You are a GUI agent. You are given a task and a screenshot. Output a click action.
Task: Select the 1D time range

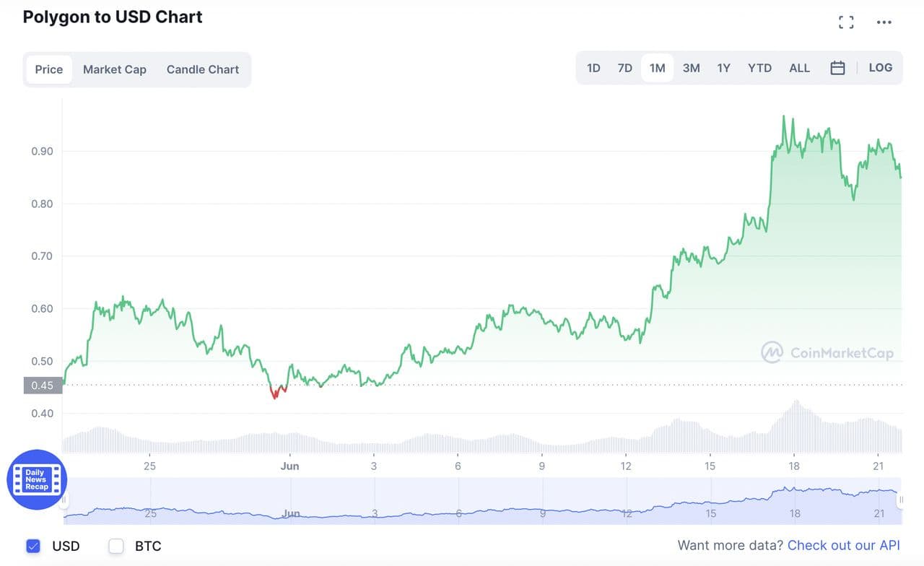(x=593, y=68)
